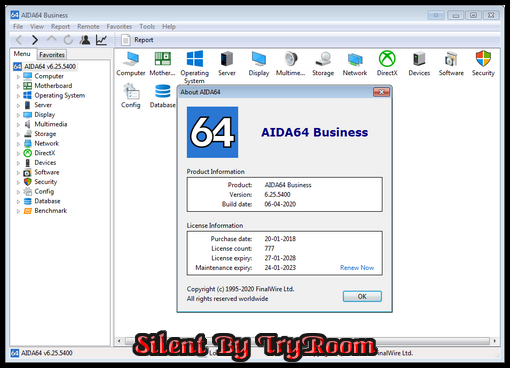The height and width of the screenshot is (368, 510).
Task: Select the Config tree item
Action: 44,192
